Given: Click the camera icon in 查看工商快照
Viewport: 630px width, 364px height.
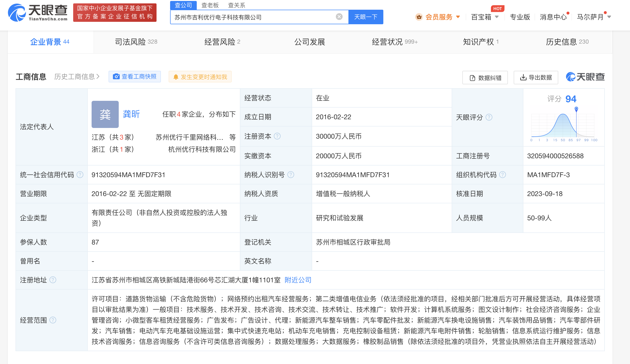Looking at the screenshot, I should 116,77.
